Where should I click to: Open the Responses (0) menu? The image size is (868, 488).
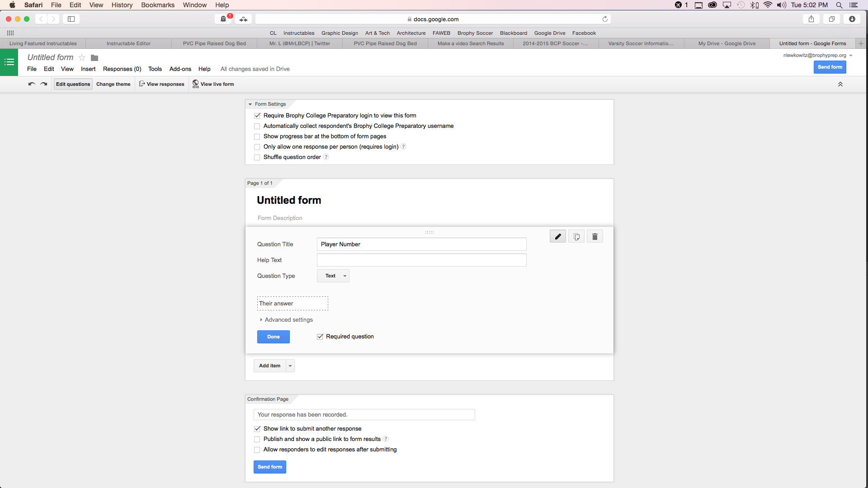click(122, 69)
